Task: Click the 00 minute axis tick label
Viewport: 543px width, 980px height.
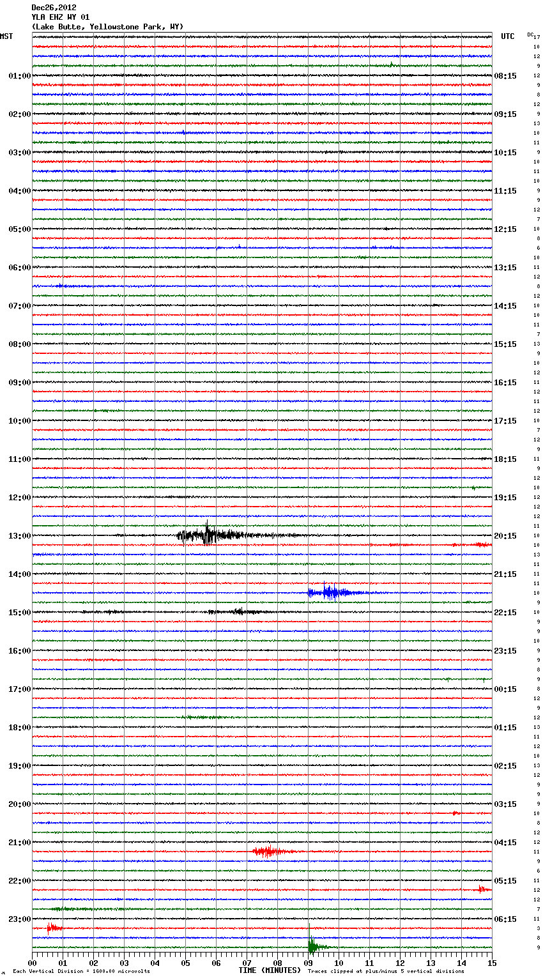Action: click(x=32, y=963)
